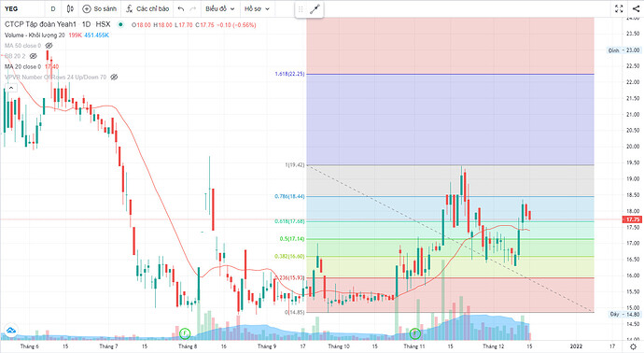This screenshot has height=353, width=644.
Task: Select the 0(14.85) Fibonacci level label
Action: (295, 312)
